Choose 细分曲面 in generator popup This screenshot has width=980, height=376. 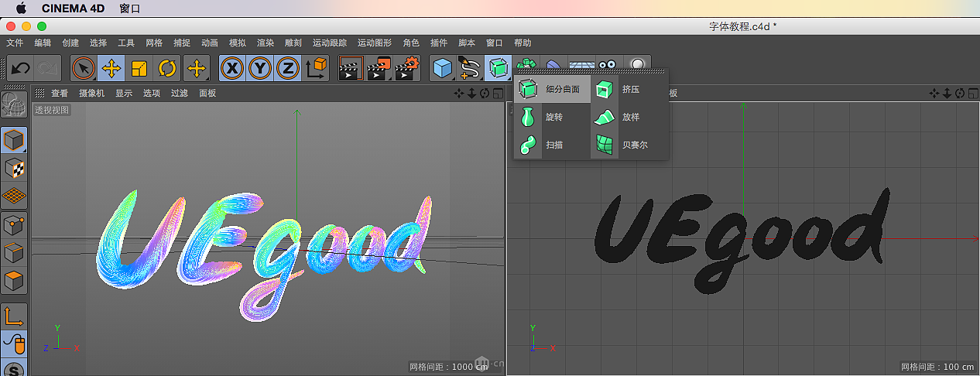pos(553,89)
